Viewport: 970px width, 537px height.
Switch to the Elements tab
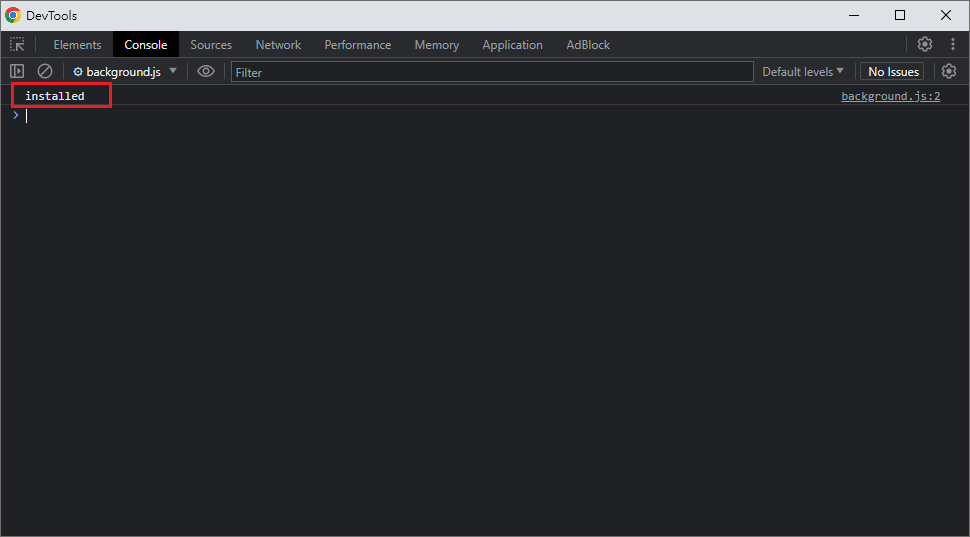pos(77,45)
